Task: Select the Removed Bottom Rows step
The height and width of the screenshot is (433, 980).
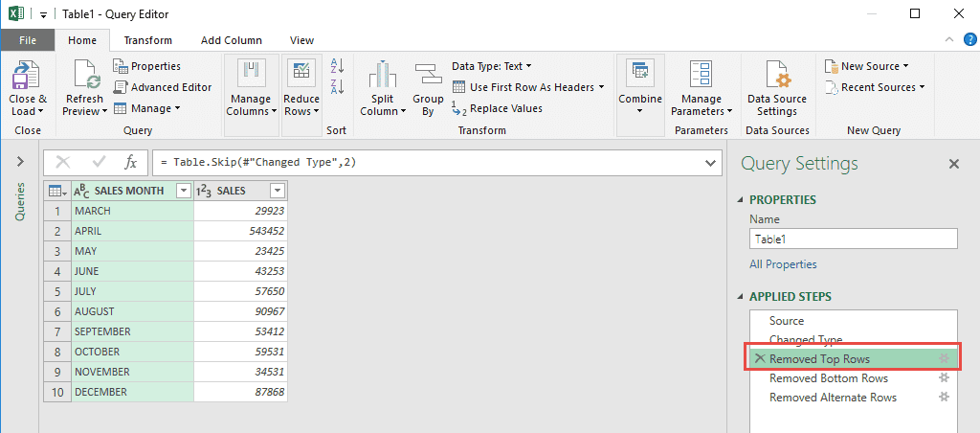Action: 853,378
